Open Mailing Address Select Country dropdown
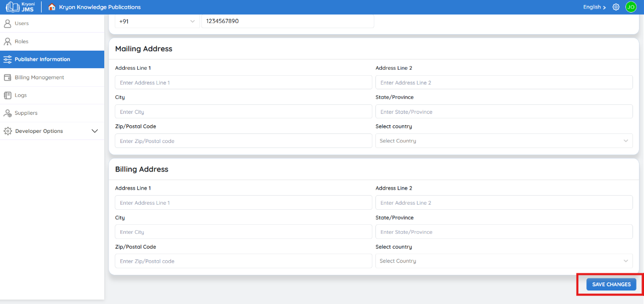This screenshot has width=644, height=304. click(x=504, y=141)
